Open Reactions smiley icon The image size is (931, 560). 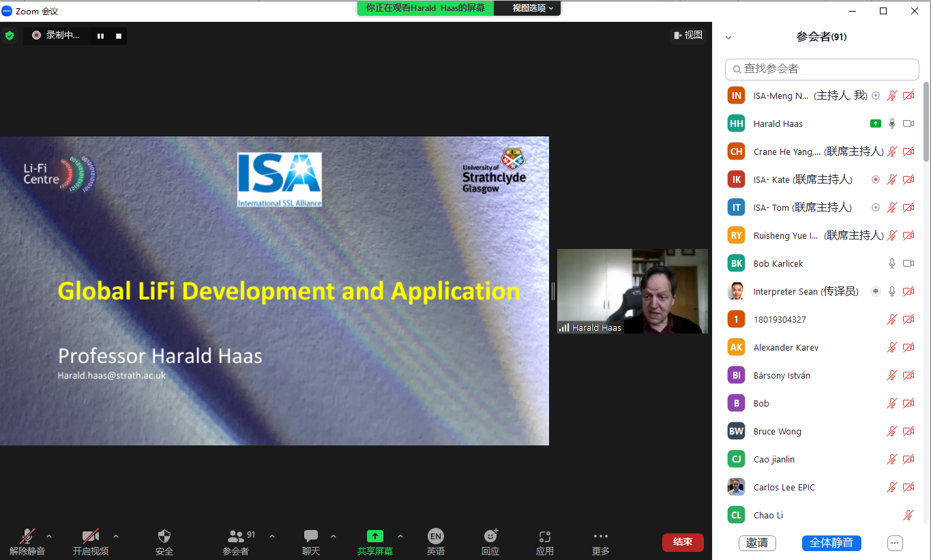(x=490, y=536)
